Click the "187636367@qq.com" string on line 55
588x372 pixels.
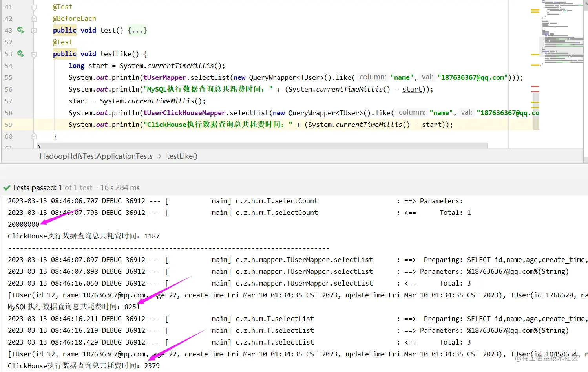[473, 77]
